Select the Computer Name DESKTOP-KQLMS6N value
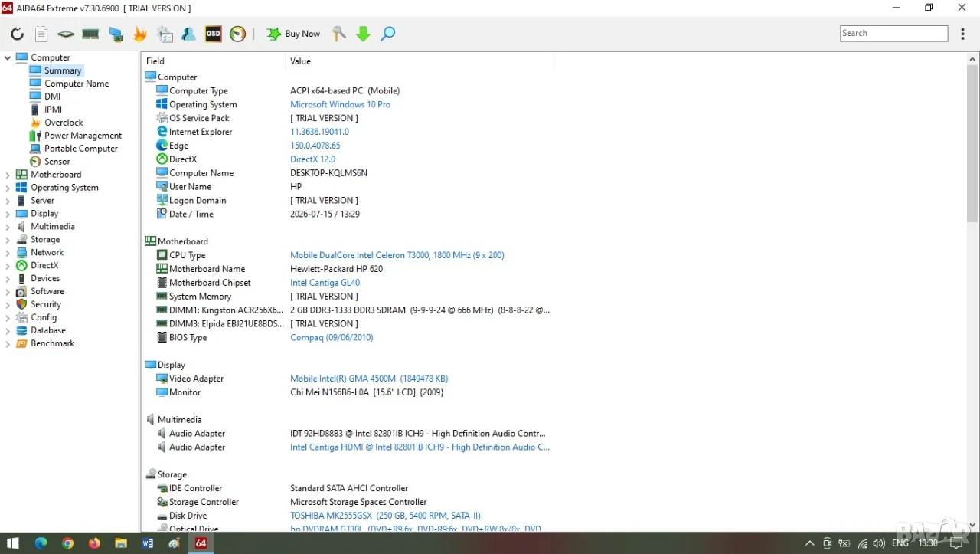Image resolution: width=980 pixels, height=554 pixels. tap(328, 173)
